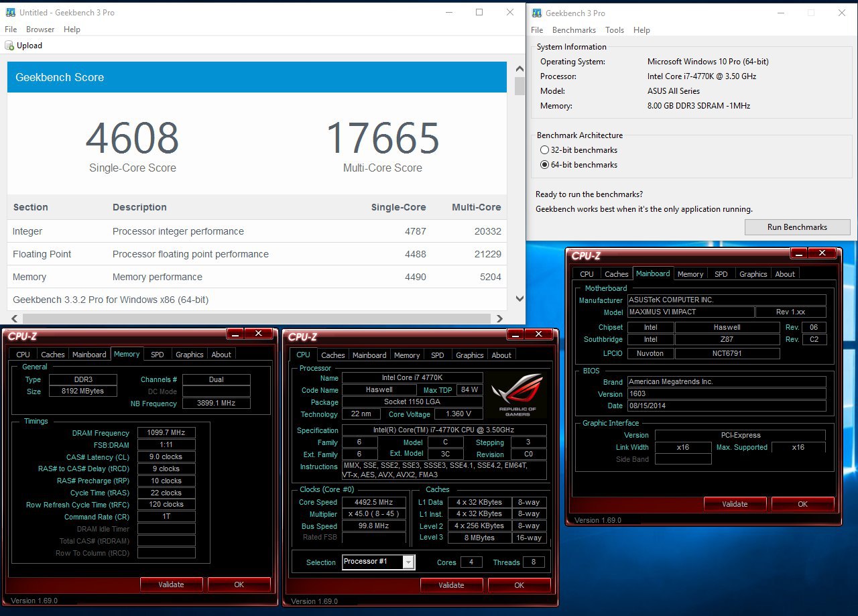Minimize the Memory CPU-Z window
This screenshot has width=858, height=616.
(x=235, y=334)
